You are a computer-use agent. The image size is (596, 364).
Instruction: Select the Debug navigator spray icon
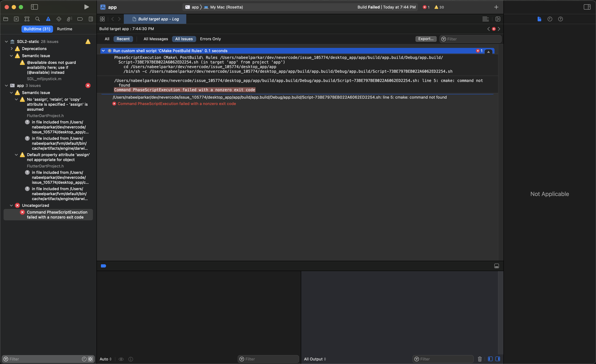(x=69, y=19)
